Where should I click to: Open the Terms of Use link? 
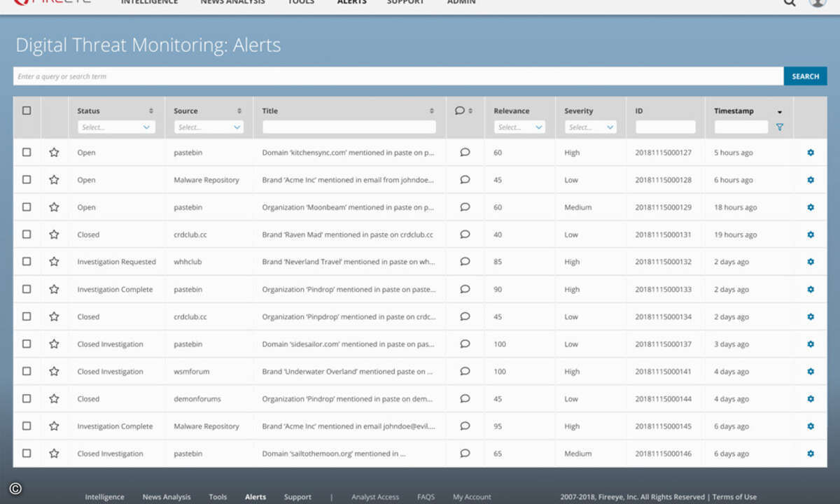point(734,497)
